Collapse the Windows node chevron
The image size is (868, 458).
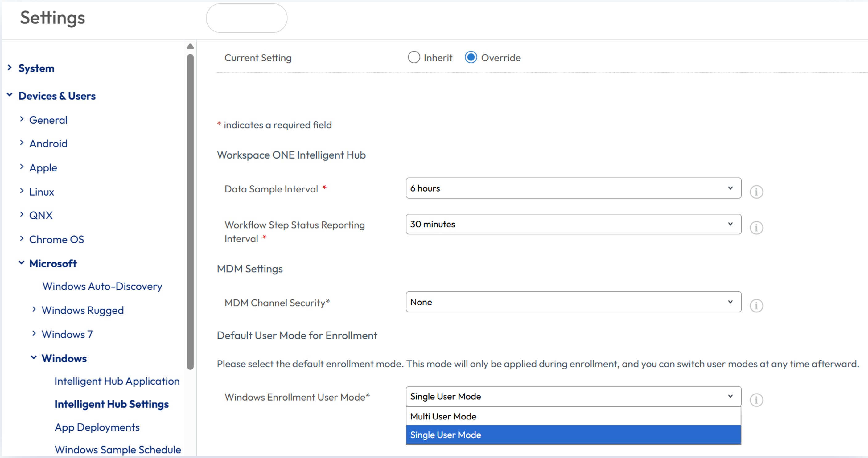point(34,357)
